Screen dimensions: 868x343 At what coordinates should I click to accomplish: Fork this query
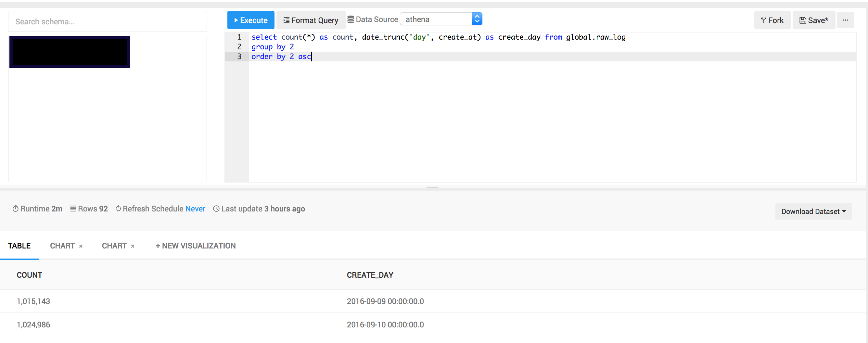click(772, 20)
